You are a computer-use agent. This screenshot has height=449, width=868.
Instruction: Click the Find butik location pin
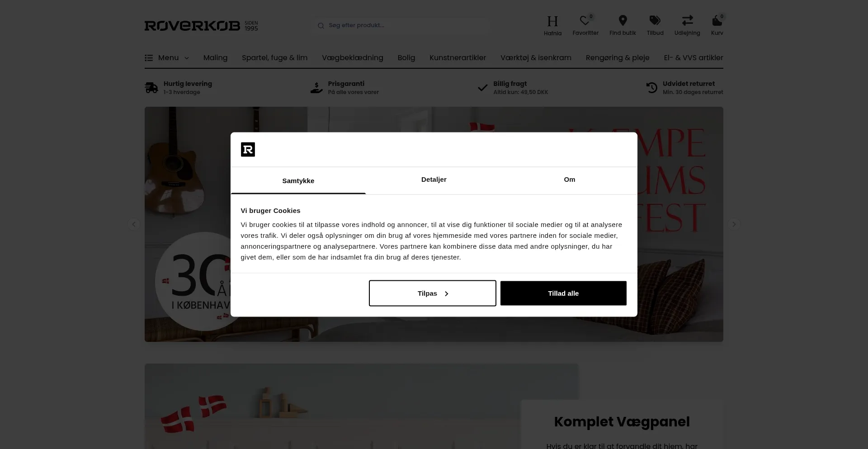point(623,20)
